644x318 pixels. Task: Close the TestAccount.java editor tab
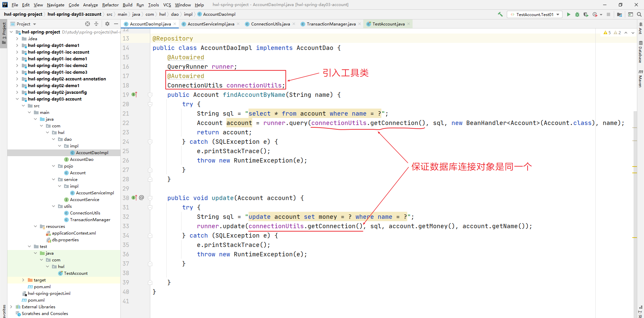pos(409,24)
